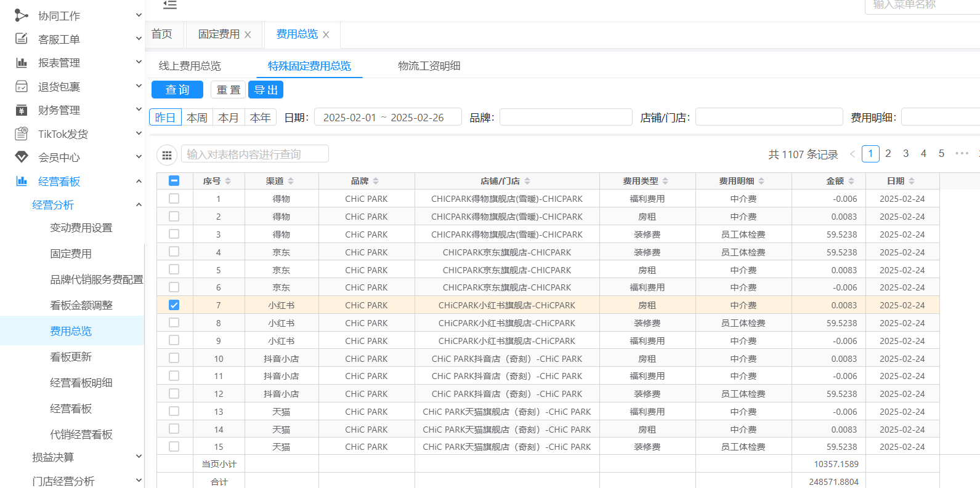Click the 退货包裹 package icon
The width and height of the screenshot is (980, 488).
[x=22, y=87]
